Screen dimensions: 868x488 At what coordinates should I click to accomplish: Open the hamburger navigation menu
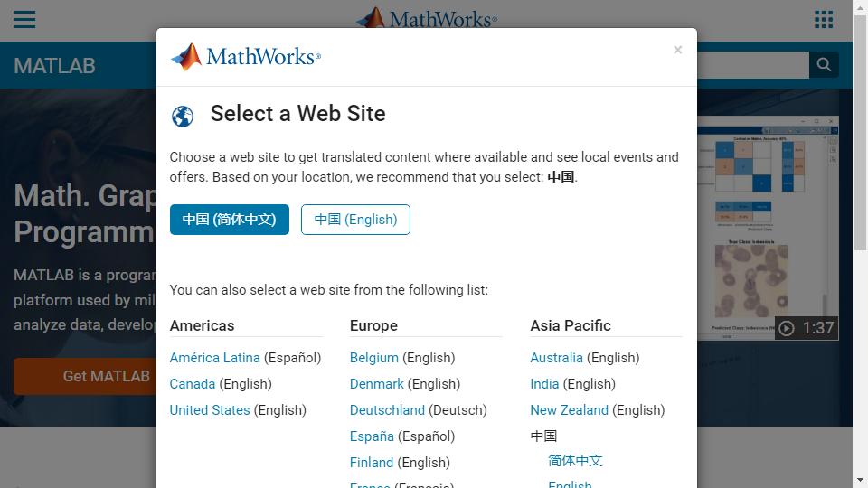click(x=24, y=20)
